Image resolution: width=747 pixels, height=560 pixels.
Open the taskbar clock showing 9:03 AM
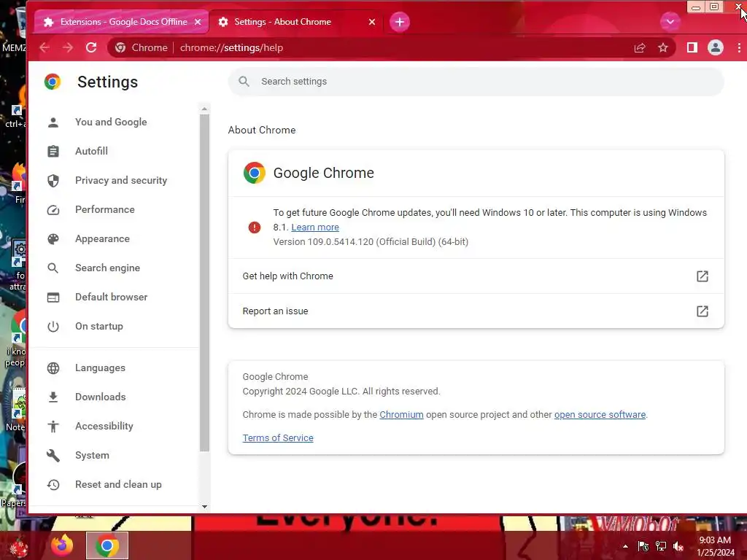point(715,546)
